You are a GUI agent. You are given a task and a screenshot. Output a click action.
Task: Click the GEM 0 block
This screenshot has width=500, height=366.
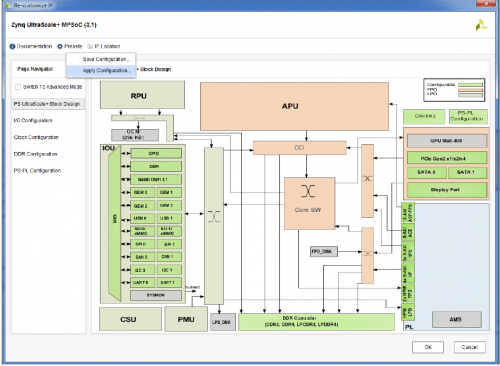(x=143, y=192)
